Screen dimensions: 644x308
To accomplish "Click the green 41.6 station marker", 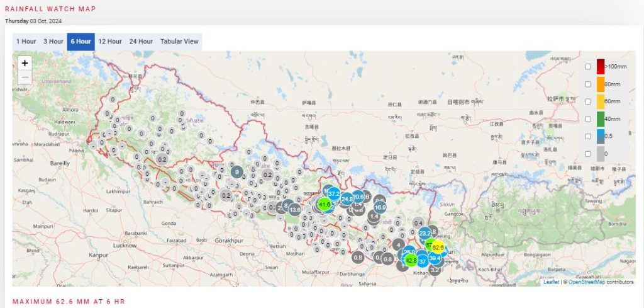I will coord(325,204).
